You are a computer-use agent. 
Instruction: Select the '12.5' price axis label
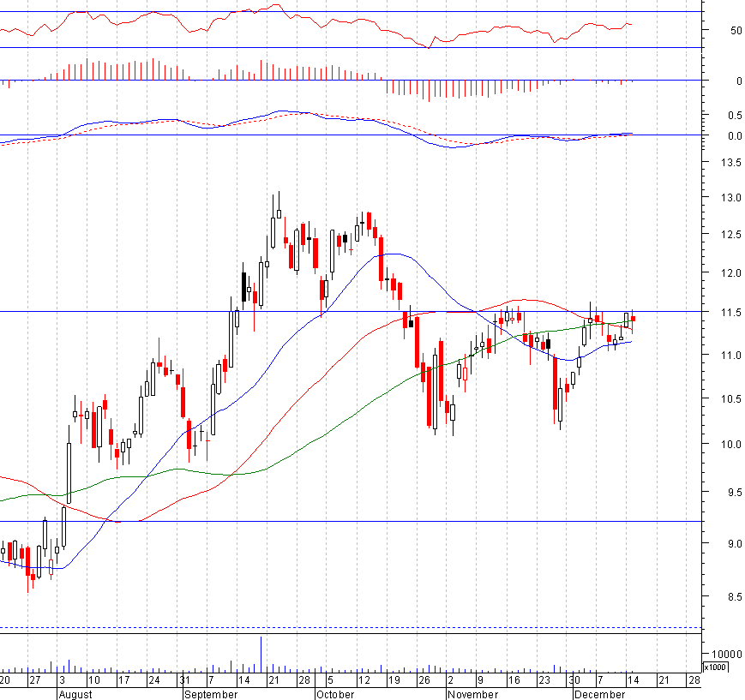click(x=731, y=235)
